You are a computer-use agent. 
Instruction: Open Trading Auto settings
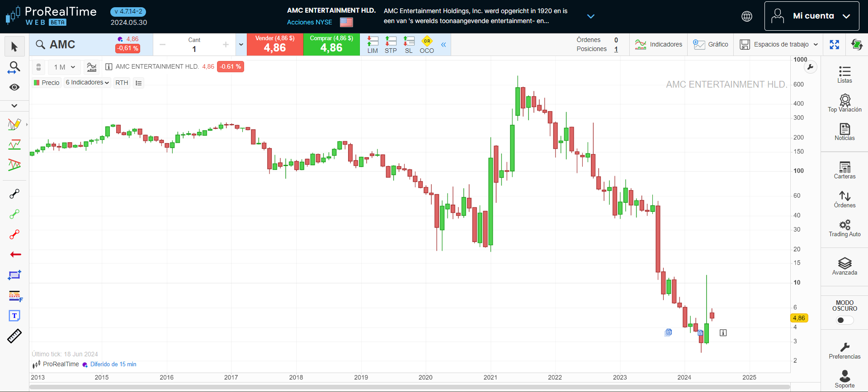pos(844,228)
